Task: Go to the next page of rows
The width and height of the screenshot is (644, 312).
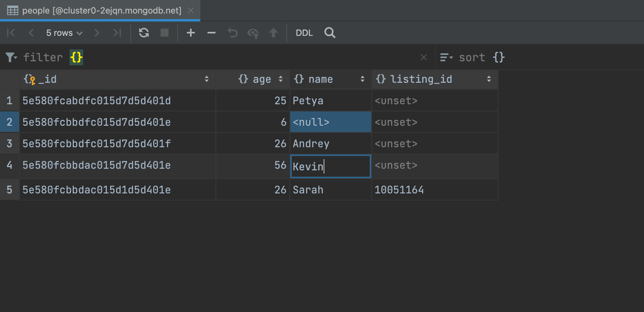Action: coord(97,33)
